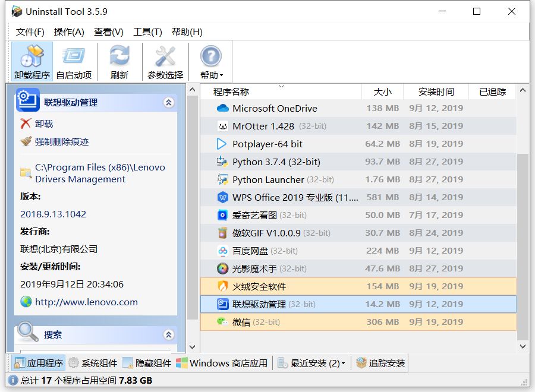Select the 傲软GIF icon
The image size is (535, 392).
tap(222, 233)
